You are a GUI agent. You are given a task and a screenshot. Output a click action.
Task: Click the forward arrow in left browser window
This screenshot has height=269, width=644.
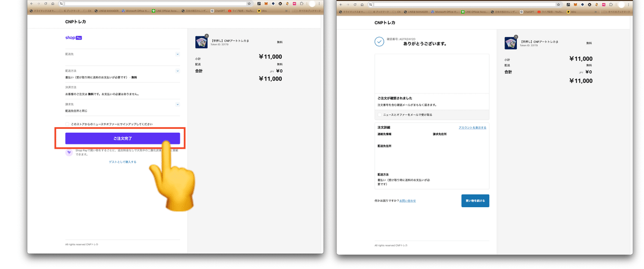pyautogui.click(x=38, y=4)
